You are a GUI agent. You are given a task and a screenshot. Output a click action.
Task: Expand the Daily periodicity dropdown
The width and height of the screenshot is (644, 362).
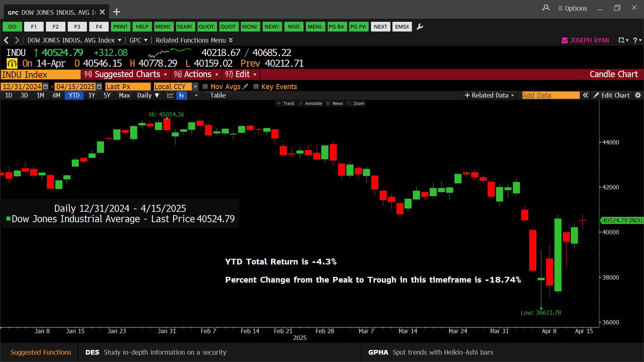[x=148, y=96]
